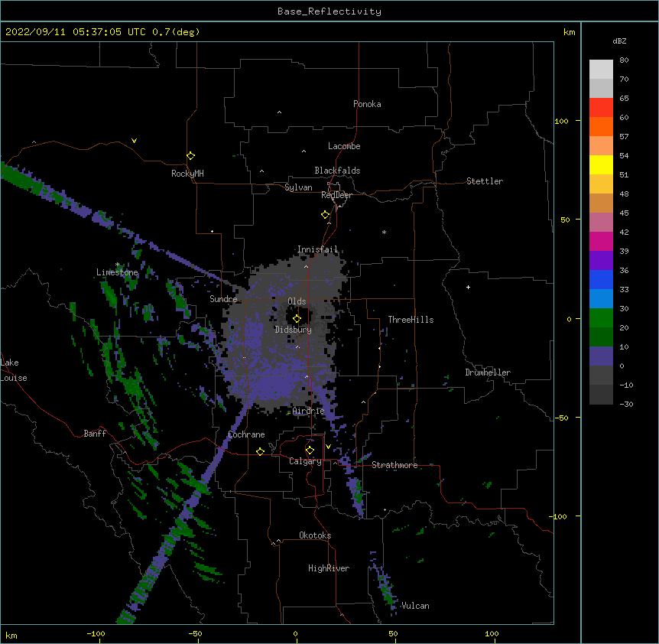Click the Lake Louise label
Viewport: 659px width, 644px height.
pyautogui.click(x=14, y=370)
